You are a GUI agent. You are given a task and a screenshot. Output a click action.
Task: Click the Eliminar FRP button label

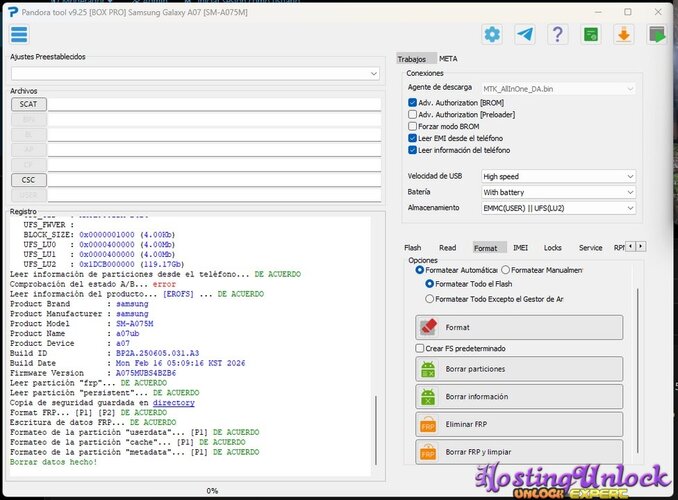coord(466,424)
